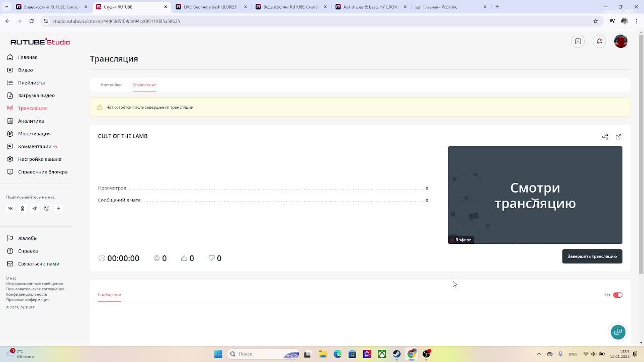Click the likes thumbs-up icon
The width and height of the screenshot is (644, 362).
coord(184,258)
